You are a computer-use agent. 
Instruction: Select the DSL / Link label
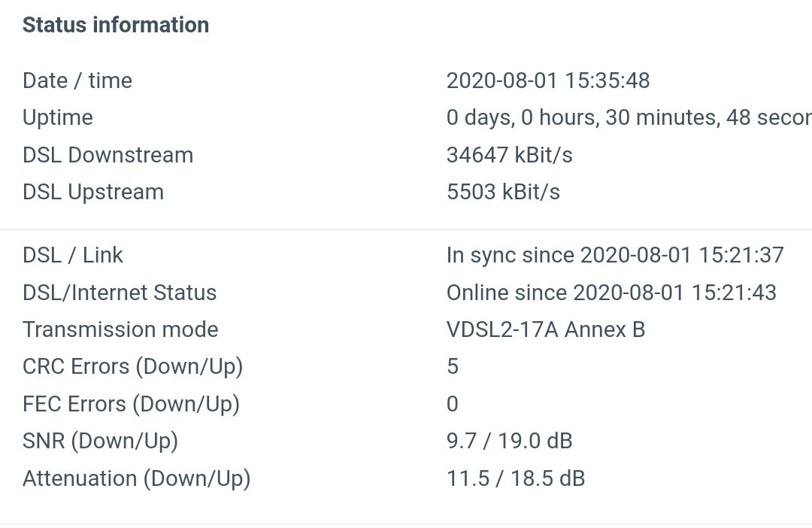coord(73,256)
